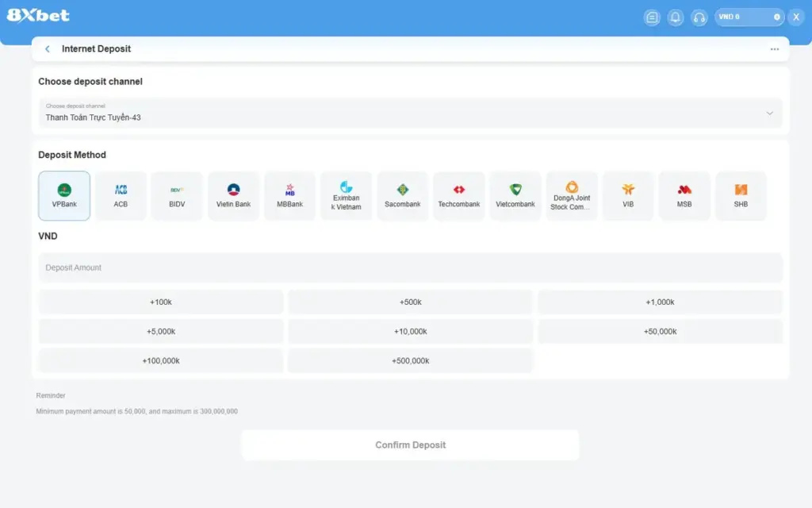Add +500,000k to deposit amount
The height and width of the screenshot is (508, 812).
411,361
